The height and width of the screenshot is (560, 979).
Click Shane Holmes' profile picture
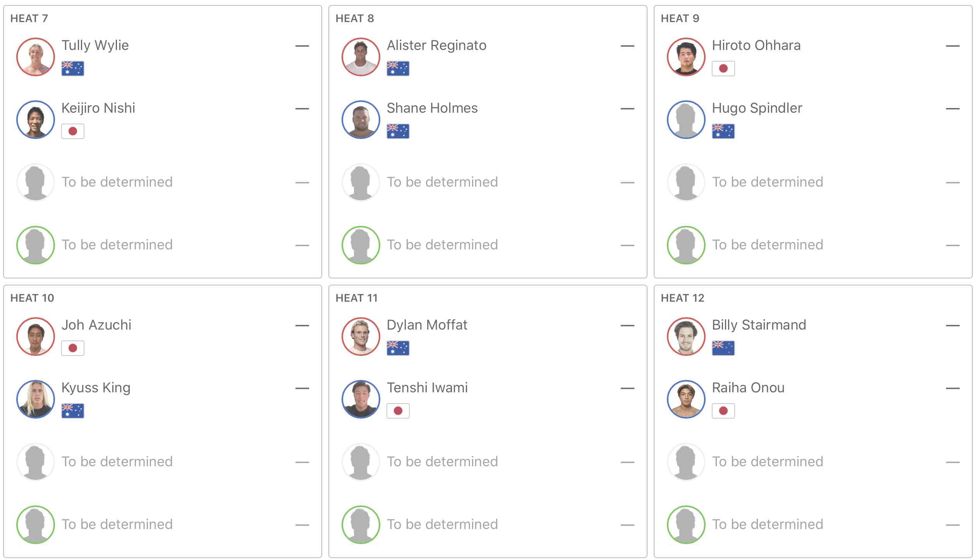click(361, 120)
